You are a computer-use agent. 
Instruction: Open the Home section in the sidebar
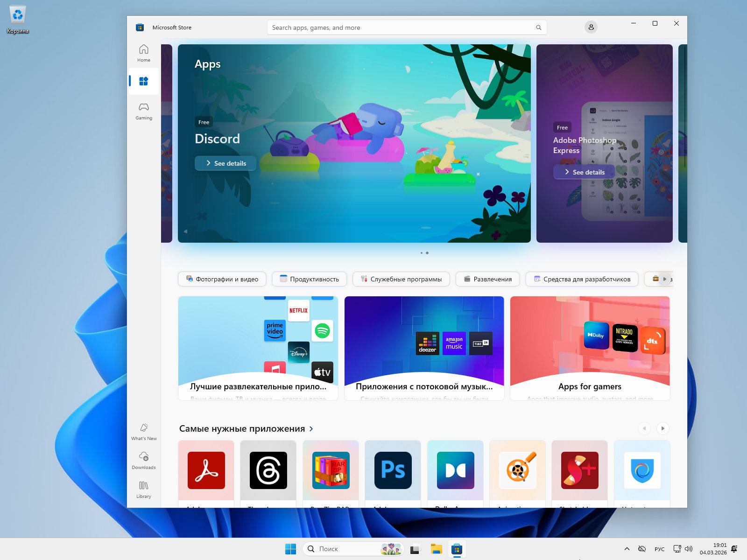143,53
